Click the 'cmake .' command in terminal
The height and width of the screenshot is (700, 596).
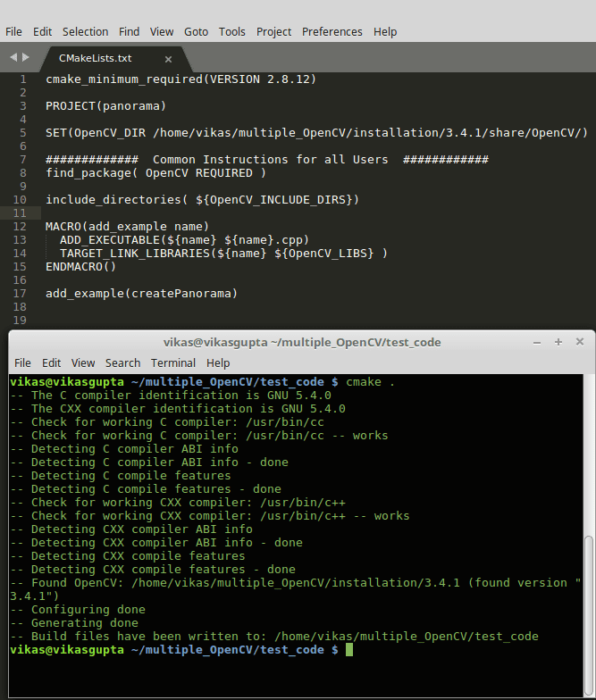[x=370, y=382]
